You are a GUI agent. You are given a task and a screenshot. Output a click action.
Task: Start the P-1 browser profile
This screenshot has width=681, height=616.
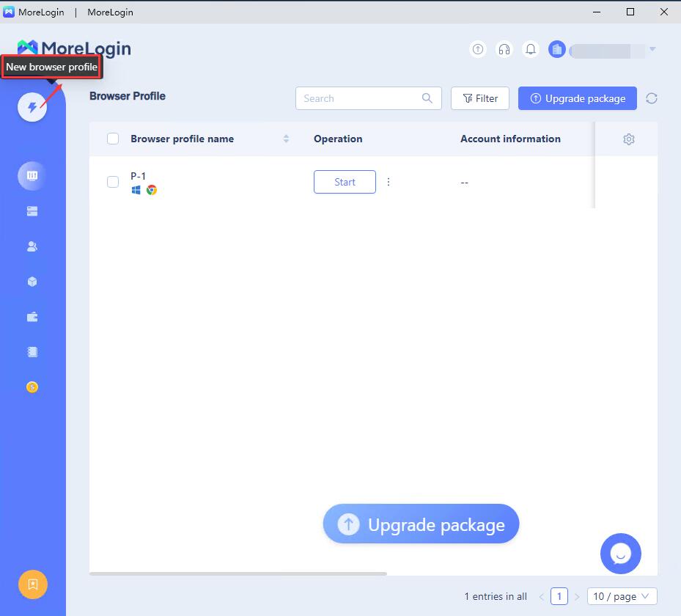(x=345, y=182)
